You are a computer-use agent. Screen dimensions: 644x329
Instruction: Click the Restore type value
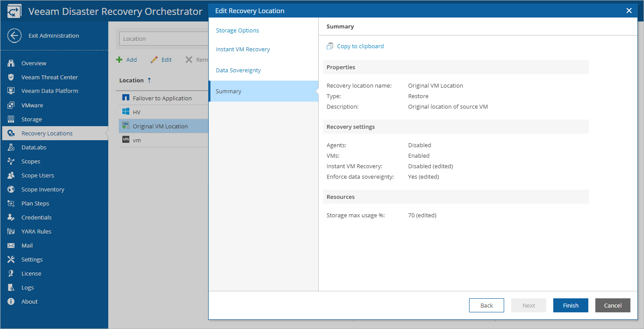click(x=418, y=96)
